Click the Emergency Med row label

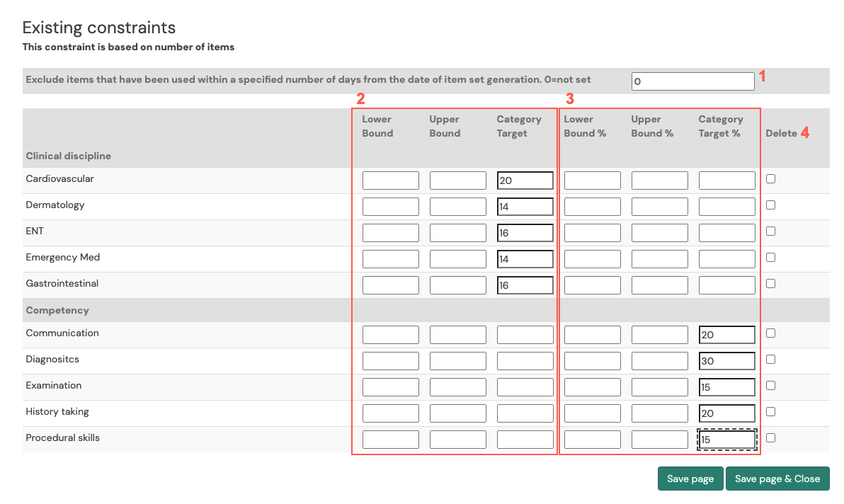63,257
